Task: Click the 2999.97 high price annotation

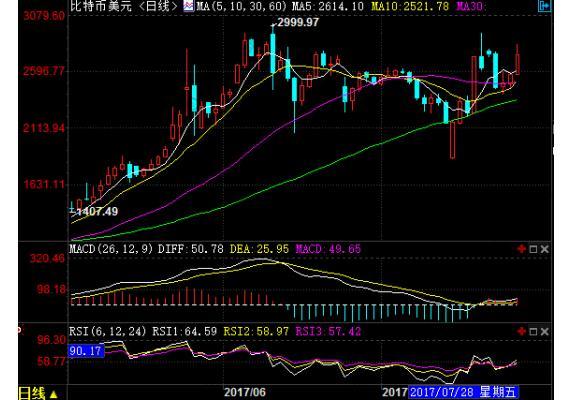Action: [298, 22]
